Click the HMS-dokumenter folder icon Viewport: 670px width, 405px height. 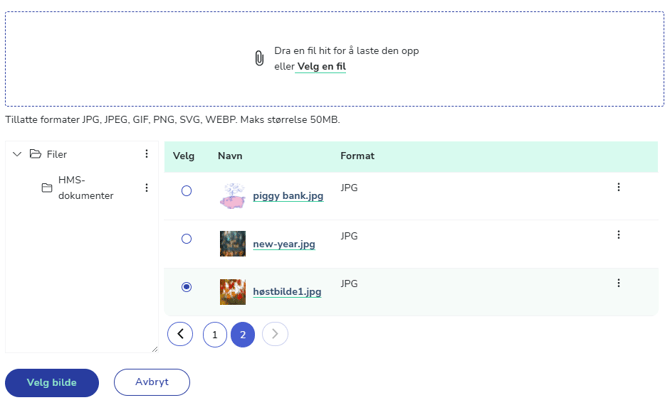point(47,188)
